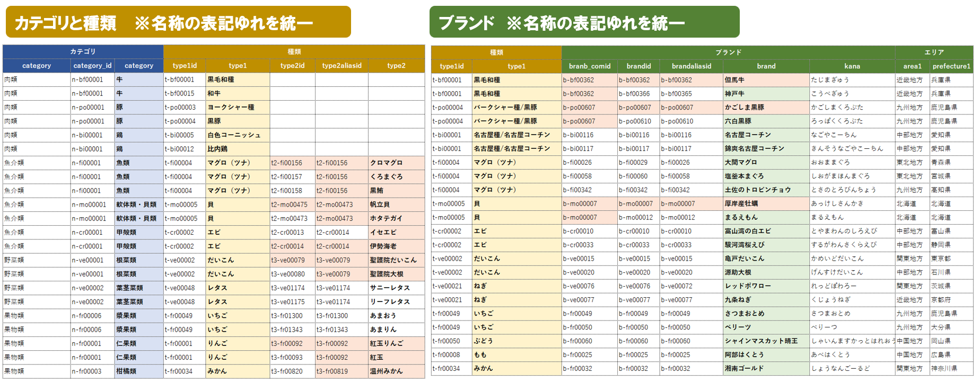
Task: Select the type2aliasid column header
Action: tap(342, 66)
